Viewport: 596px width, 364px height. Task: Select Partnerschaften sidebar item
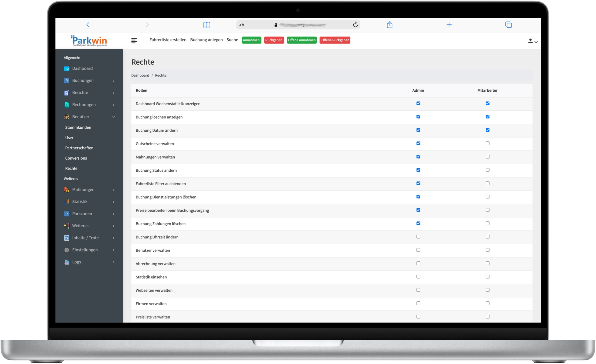click(x=79, y=148)
